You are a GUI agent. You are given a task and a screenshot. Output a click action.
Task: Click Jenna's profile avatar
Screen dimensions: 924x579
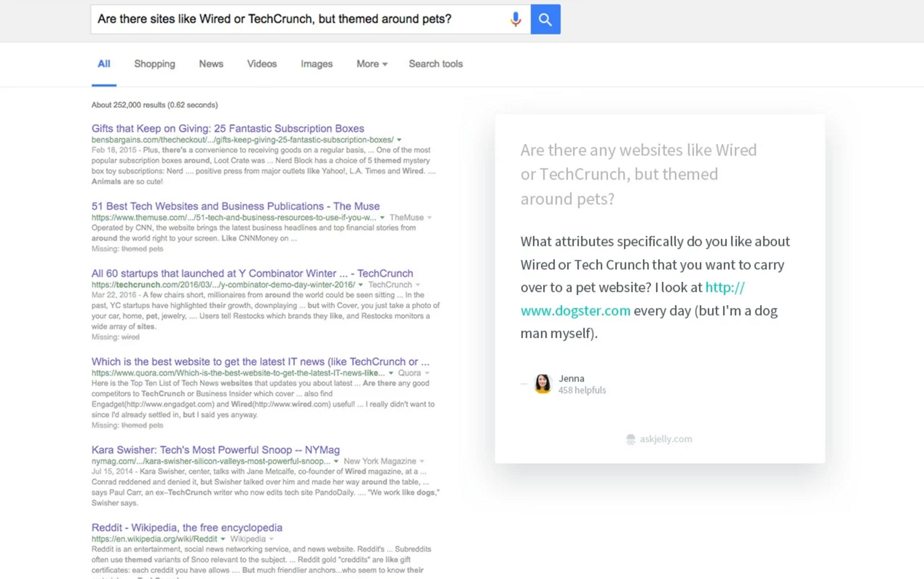542,384
